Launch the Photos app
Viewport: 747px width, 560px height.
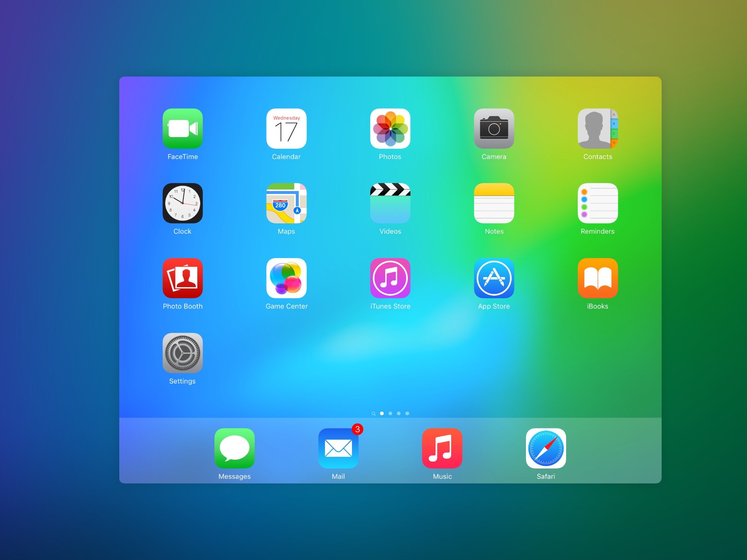coord(390,129)
